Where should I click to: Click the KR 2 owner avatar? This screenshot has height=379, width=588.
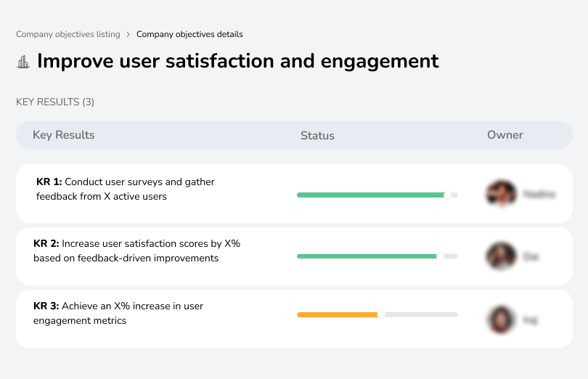(501, 256)
